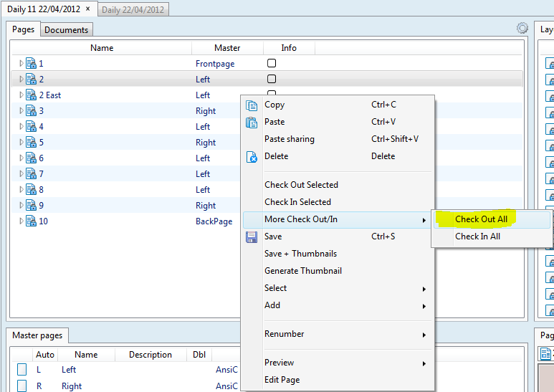
Task: Click the Auto column header
Action: 45,355
